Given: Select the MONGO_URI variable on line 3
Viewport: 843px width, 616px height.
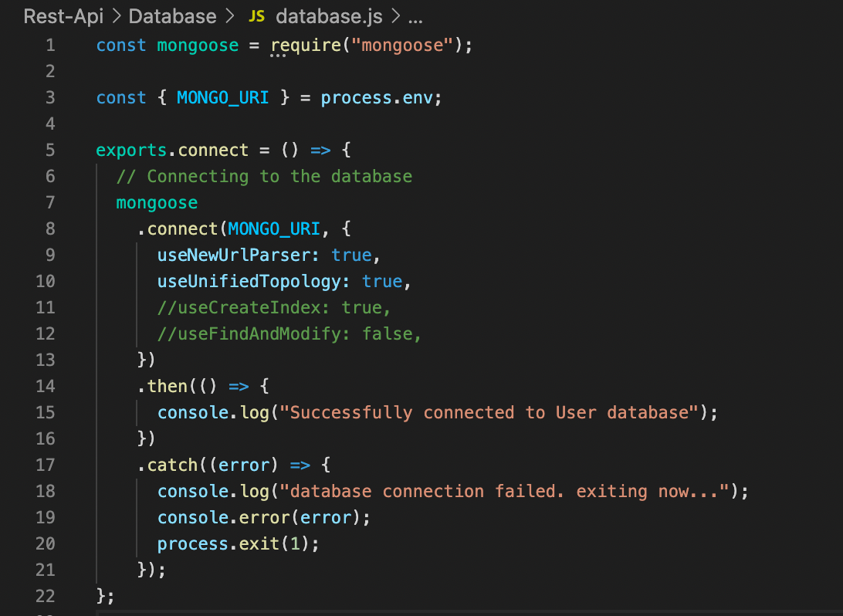Looking at the screenshot, I should click(222, 97).
